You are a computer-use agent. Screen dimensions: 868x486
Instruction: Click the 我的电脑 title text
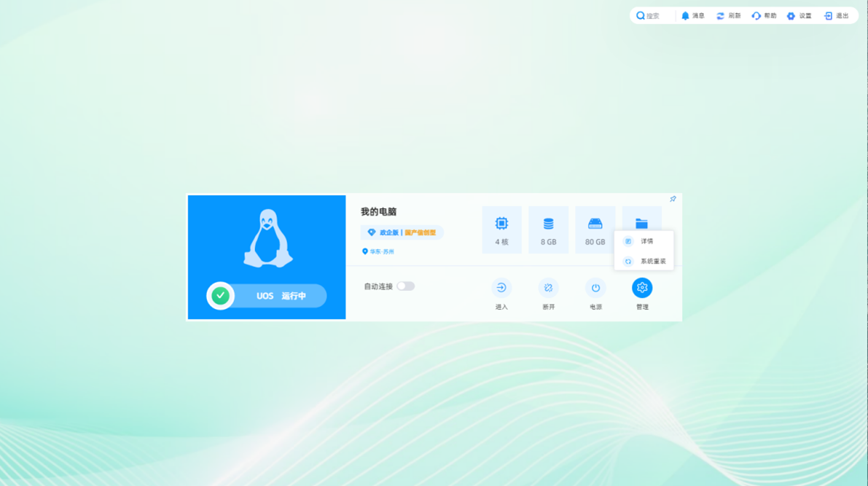pos(379,211)
